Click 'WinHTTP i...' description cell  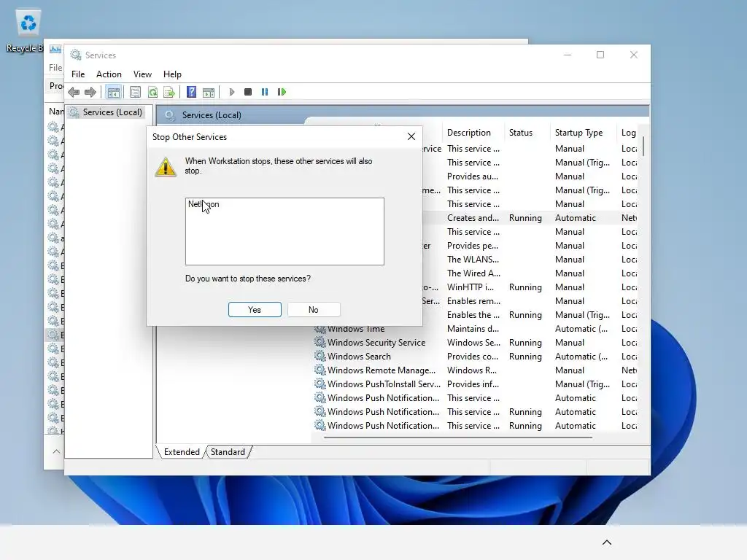[471, 287]
